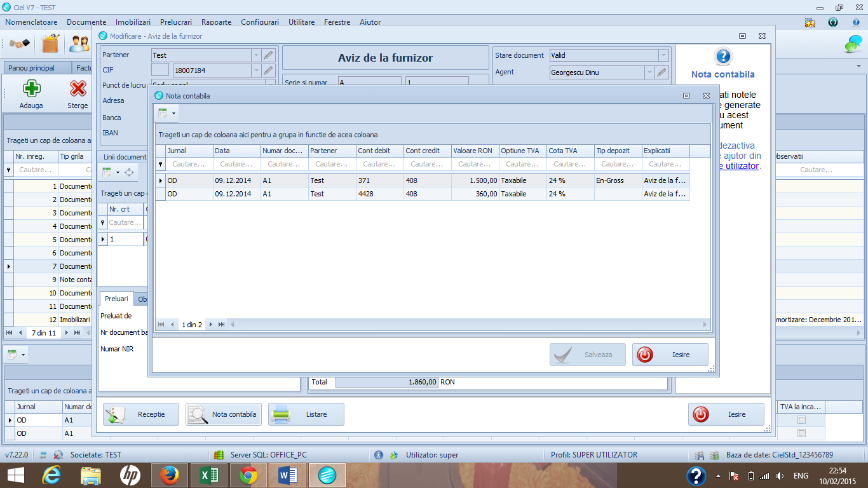The height and width of the screenshot is (488, 868).
Task: Switch to the Panou principal tab
Action: coord(32,68)
